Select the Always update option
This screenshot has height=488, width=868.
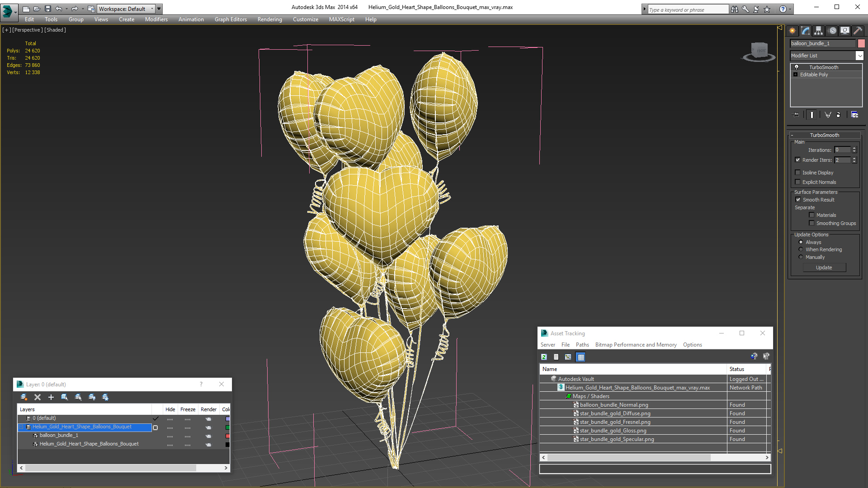click(801, 242)
